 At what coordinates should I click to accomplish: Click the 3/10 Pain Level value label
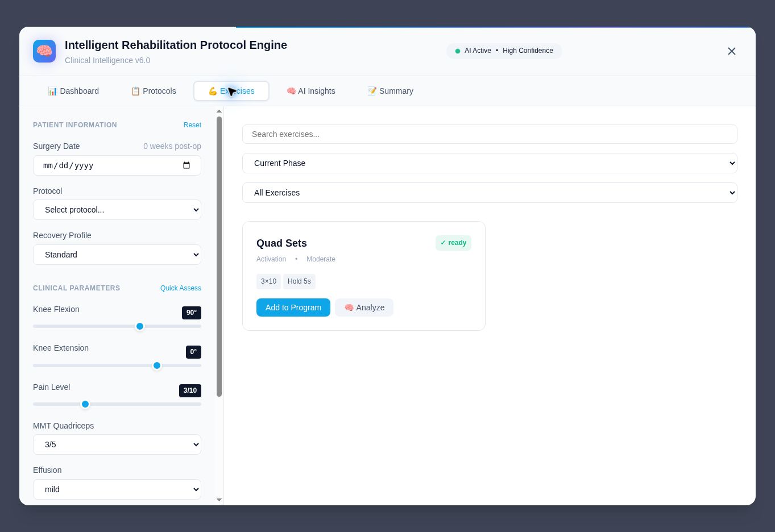[190, 390]
